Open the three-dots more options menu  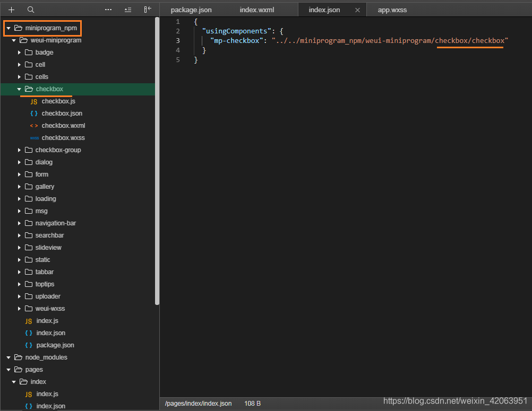point(108,10)
